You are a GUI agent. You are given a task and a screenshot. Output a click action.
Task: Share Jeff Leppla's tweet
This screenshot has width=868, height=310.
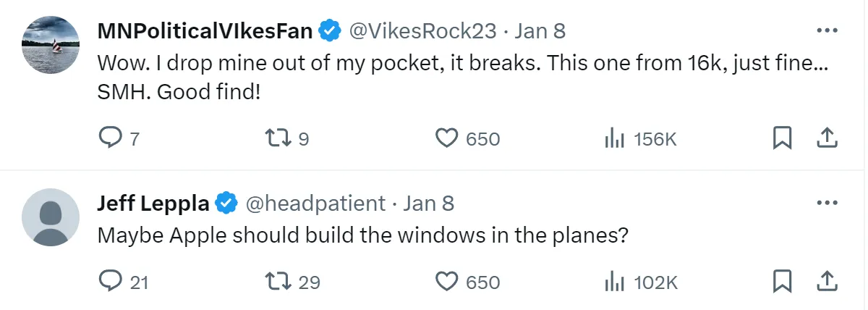[827, 281]
